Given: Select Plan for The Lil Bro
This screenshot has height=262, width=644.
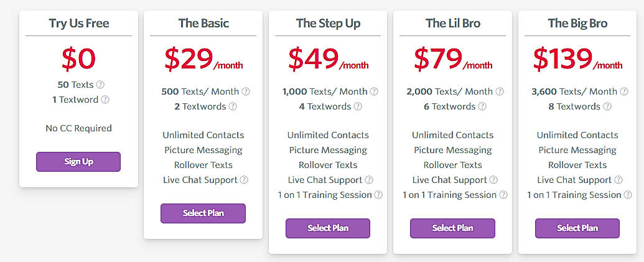Looking at the screenshot, I should point(452,228).
